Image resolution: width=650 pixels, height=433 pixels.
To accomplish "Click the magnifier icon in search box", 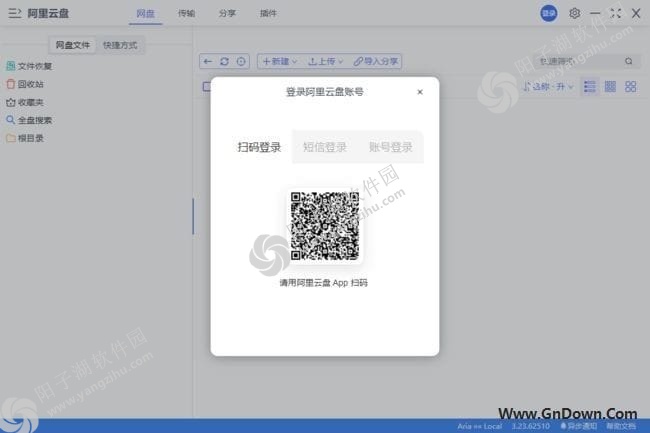I will point(629,61).
